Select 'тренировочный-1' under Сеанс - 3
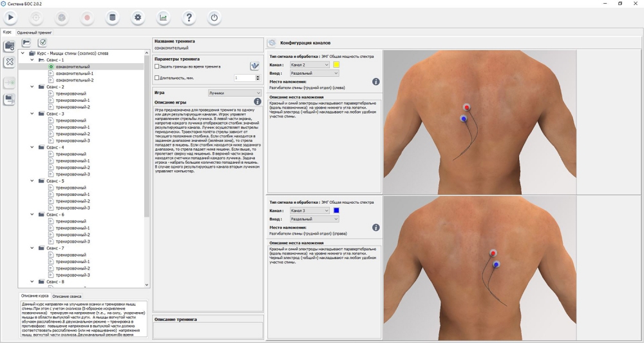This screenshot has width=644, height=343. (x=72, y=127)
